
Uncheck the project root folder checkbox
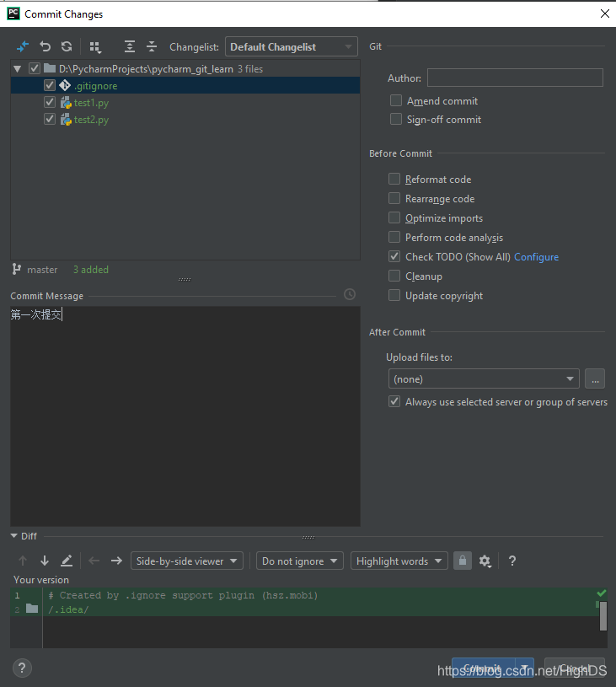point(35,69)
